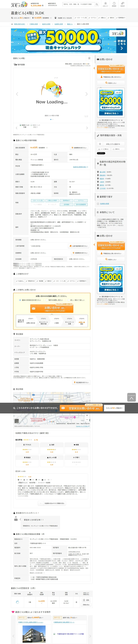Click breadcrumb 嘉倉ビル
The width and height of the screenshot is (138, 644).
[70, 24]
